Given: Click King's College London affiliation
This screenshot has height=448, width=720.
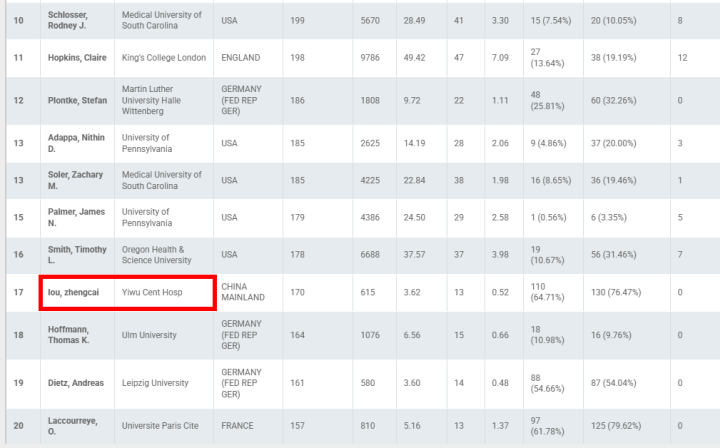Looking at the screenshot, I should pos(164,58).
